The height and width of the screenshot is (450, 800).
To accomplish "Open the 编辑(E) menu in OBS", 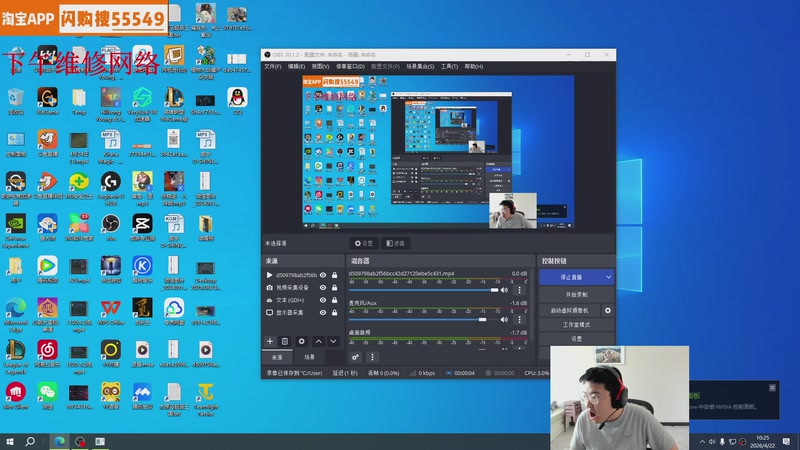I will tap(296, 66).
